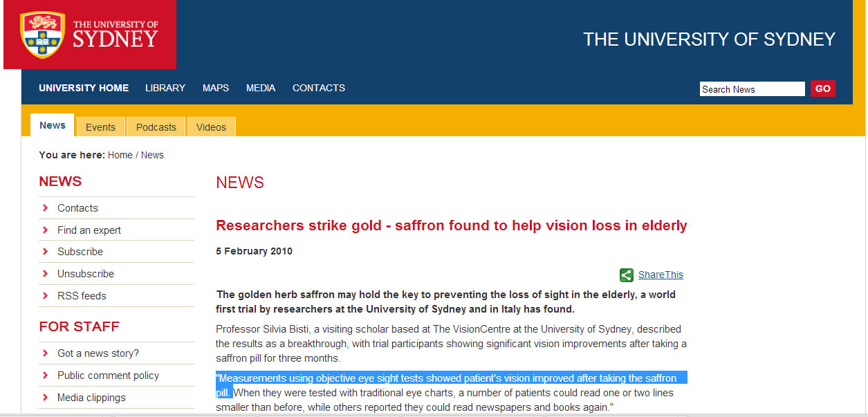Image resolution: width=868 pixels, height=417 pixels.
Task: Switch to the Events tab
Action: (x=100, y=127)
